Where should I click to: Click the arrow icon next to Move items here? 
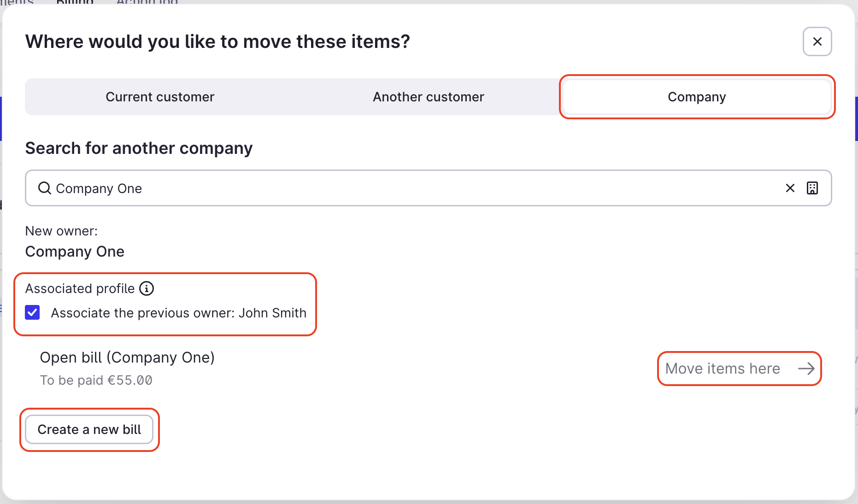805,369
